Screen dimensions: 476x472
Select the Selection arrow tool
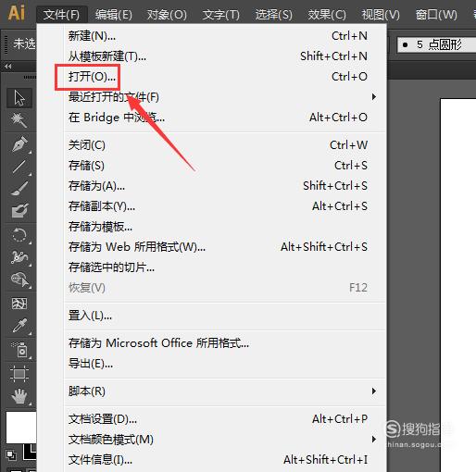click(19, 98)
